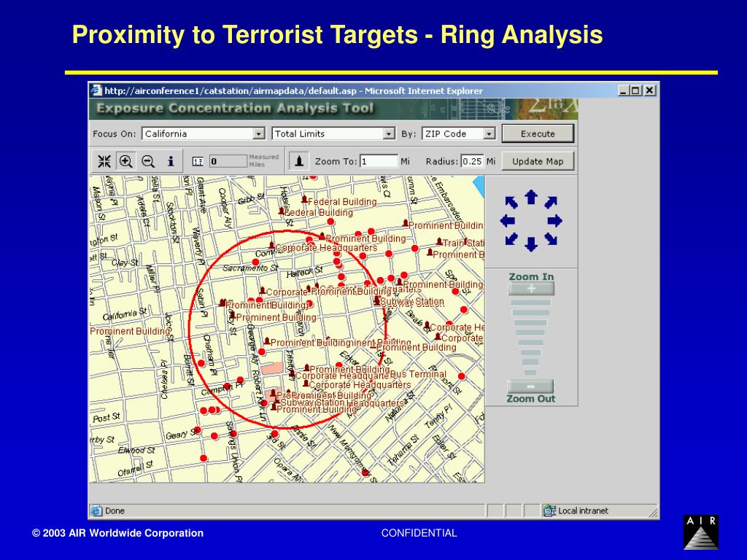This screenshot has height=560, width=747.
Task: Click the Clay St street label
Action: [125, 262]
